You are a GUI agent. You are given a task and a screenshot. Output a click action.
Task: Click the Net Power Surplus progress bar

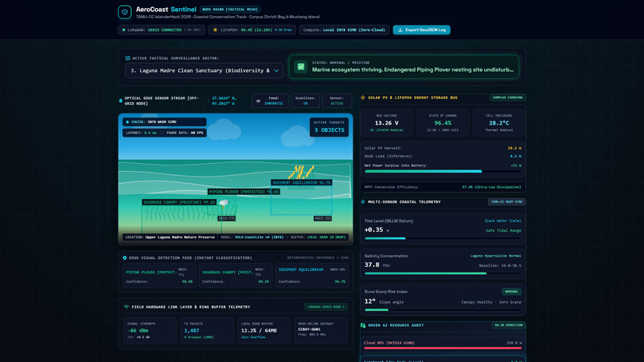pyautogui.click(x=443, y=171)
